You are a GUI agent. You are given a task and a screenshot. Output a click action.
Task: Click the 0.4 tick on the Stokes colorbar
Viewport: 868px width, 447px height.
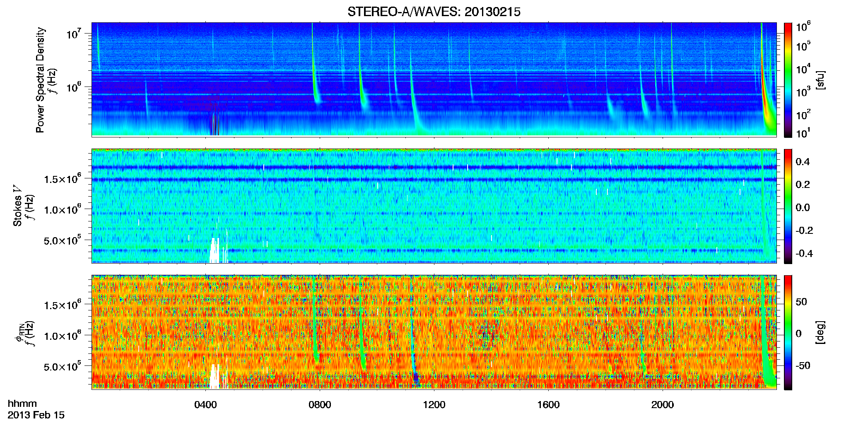pos(803,162)
